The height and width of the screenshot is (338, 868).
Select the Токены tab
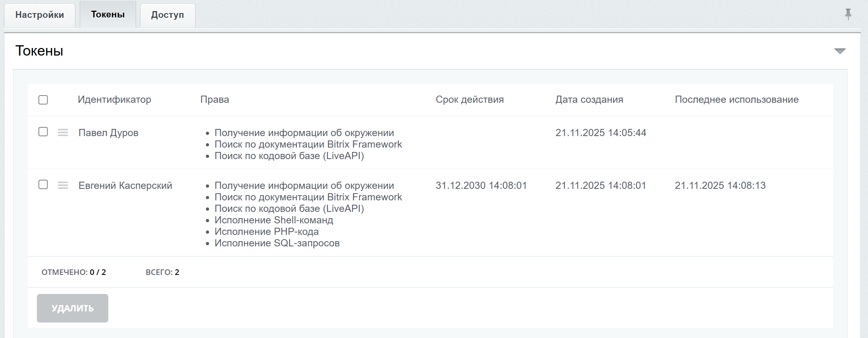[108, 15]
